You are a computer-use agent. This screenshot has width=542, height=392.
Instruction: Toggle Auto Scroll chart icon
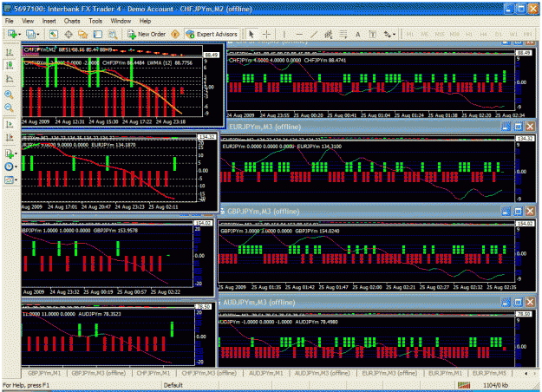10,124
